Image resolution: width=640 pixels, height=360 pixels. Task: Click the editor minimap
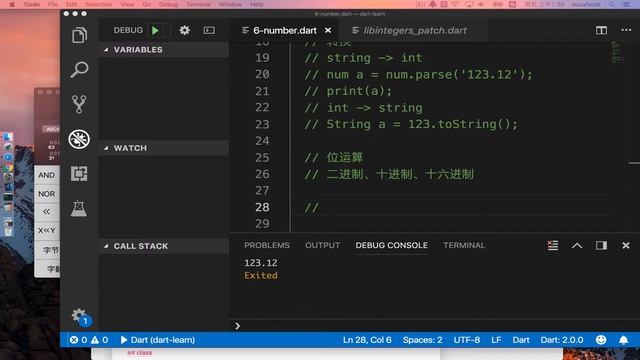pyautogui.click(x=617, y=52)
